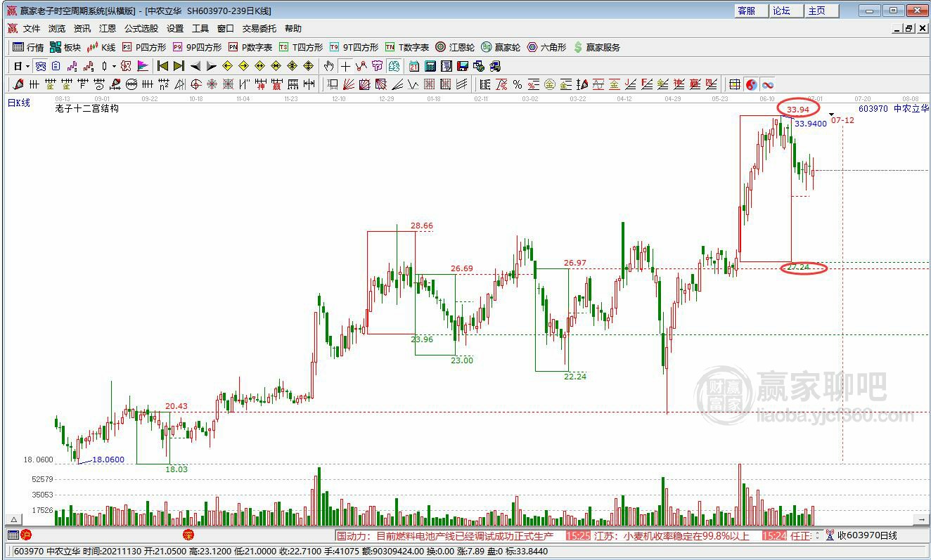This screenshot has width=931, height=560.
Task: Open the calendar icon showing 21
Action: pyautogui.click(x=413, y=66)
